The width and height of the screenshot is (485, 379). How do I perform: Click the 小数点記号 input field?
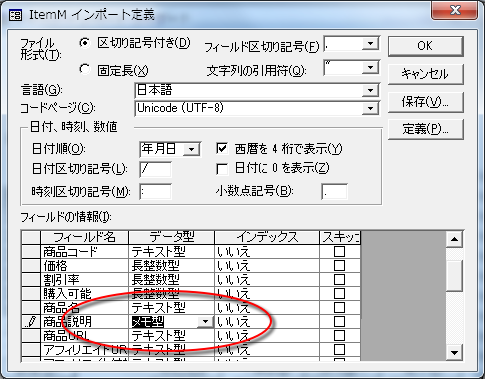click(x=335, y=192)
